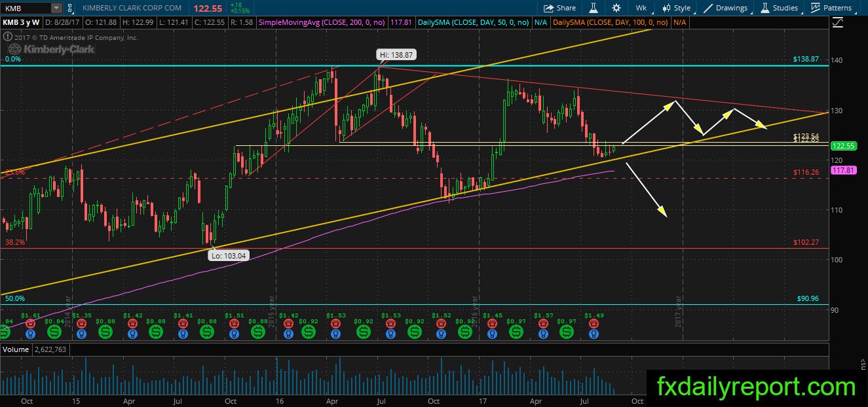This screenshot has width=868, height=407.
Task: Click the 50.0% retracement label
Action: click(x=14, y=299)
